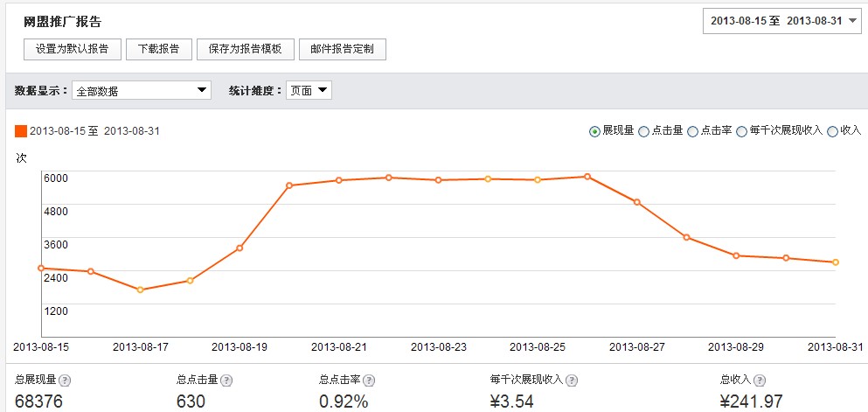Click the lowest data point at 2013-08-17
868x412 pixels.
140,290
